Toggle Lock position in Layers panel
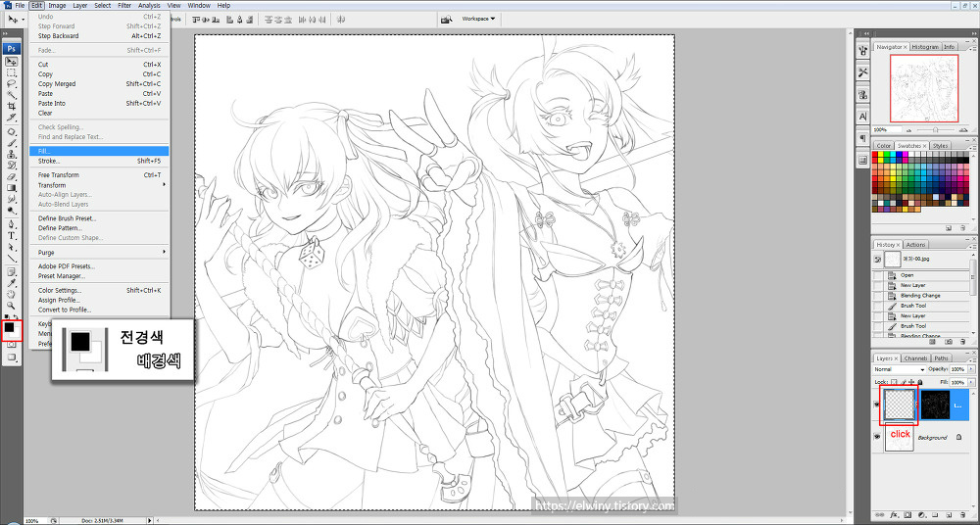The image size is (980, 525). 911,382
